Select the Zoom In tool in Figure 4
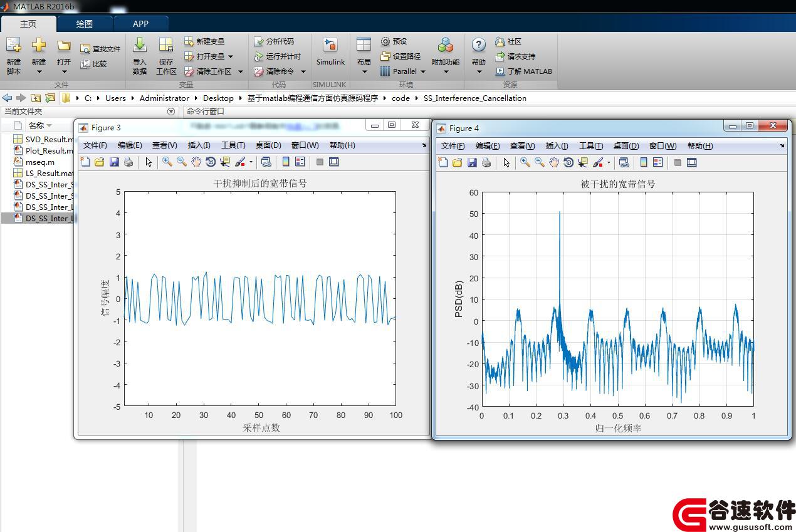This screenshot has width=796, height=532. pyautogui.click(x=525, y=162)
